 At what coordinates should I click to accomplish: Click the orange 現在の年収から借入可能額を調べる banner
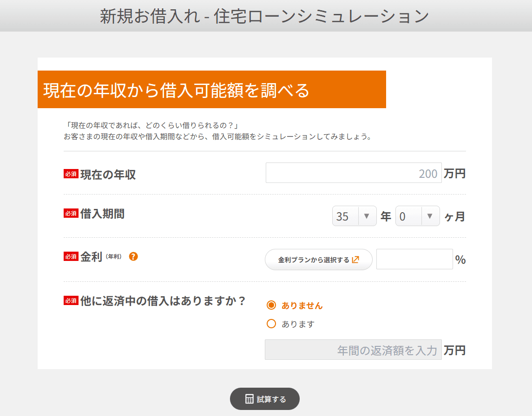pos(212,89)
